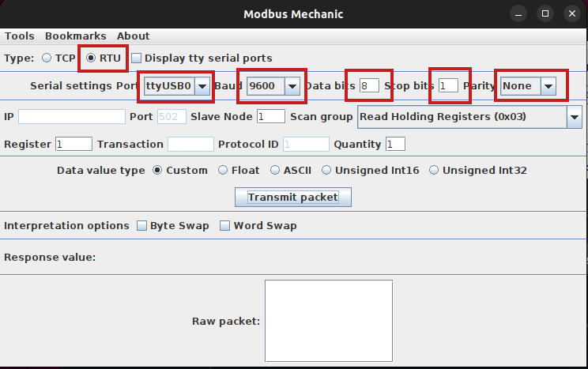Open the Tools menu
The height and width of the screenshot is (369, 588).
click(x=20, y=36)
